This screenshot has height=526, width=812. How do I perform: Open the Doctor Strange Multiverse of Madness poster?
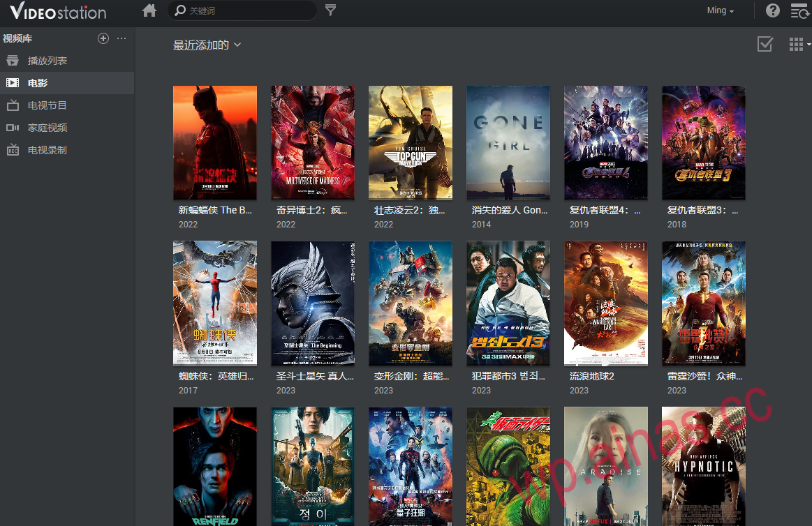(x=313, y=143)
